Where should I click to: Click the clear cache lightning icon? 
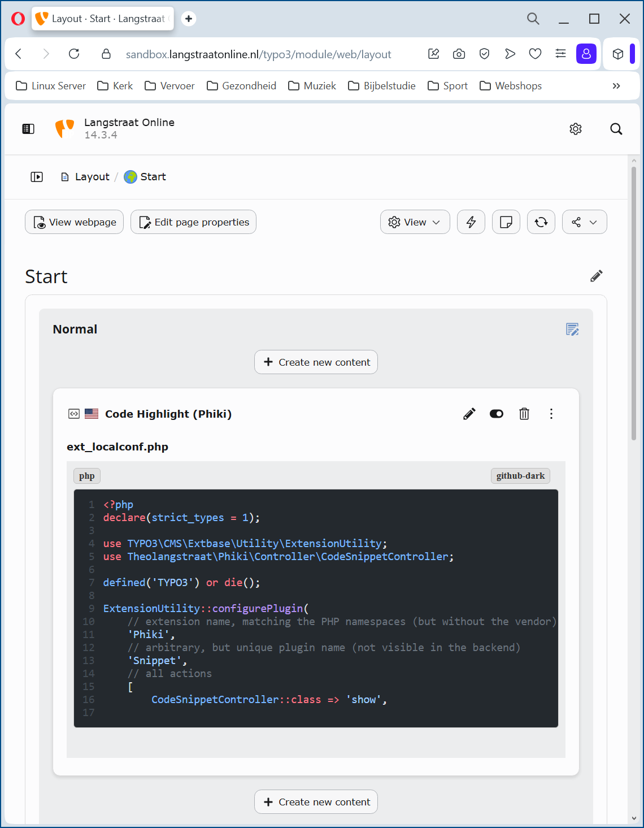[x=471, y=222]
